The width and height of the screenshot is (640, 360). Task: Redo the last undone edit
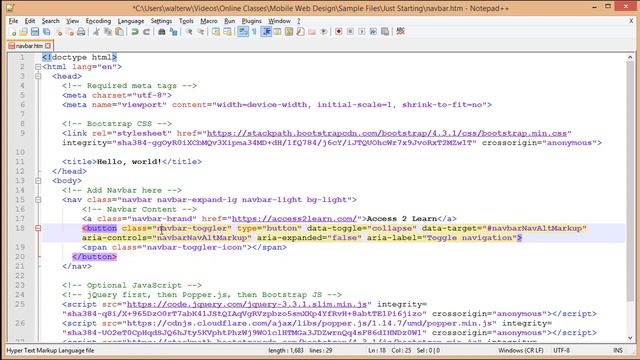coord(146,32)
